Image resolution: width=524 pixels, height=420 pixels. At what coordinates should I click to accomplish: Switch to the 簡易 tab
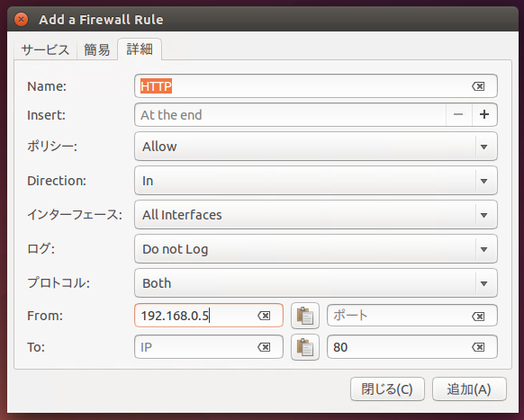pyautogui.click(x=97, y=49)
